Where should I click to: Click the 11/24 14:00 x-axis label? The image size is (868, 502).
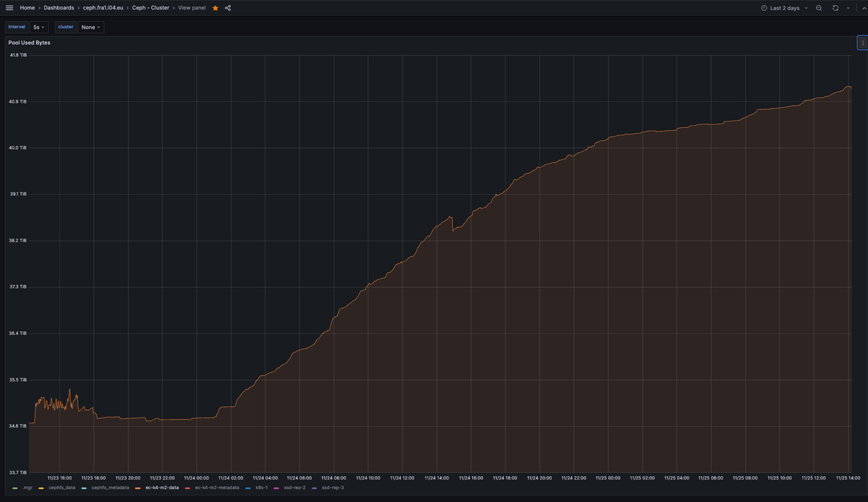pos(437,478)
